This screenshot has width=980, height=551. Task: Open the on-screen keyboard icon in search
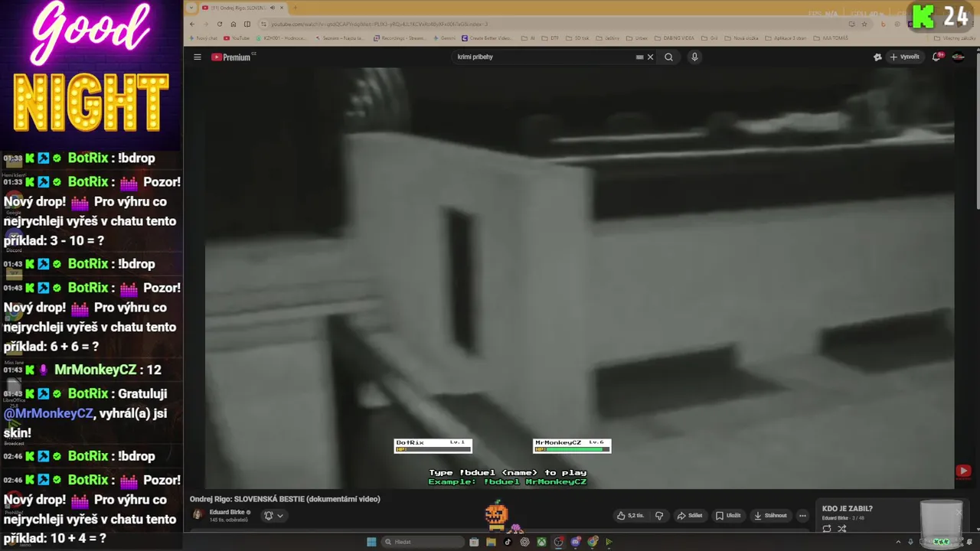(x=639, y=57)
